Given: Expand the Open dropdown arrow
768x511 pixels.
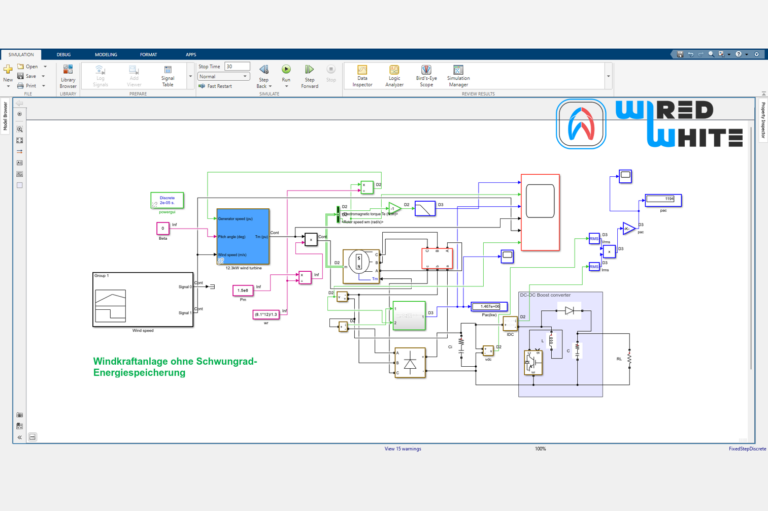Looking at the screenshot, I should 45,66.
